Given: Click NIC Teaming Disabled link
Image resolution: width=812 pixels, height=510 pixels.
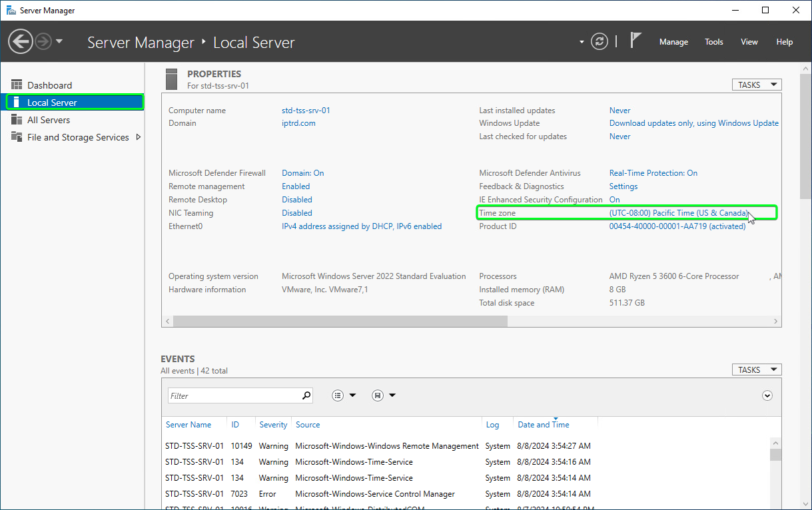Looking at the screenshot, I should [x=297, y=213].
